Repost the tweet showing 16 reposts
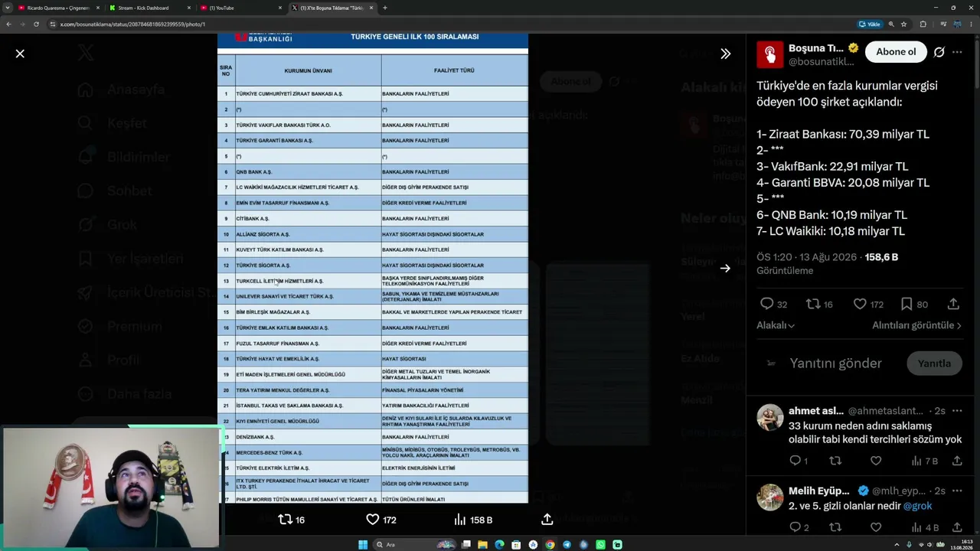The height and width of the screenshot is (551, 980). pyautogui.click(x=819, y=304)
